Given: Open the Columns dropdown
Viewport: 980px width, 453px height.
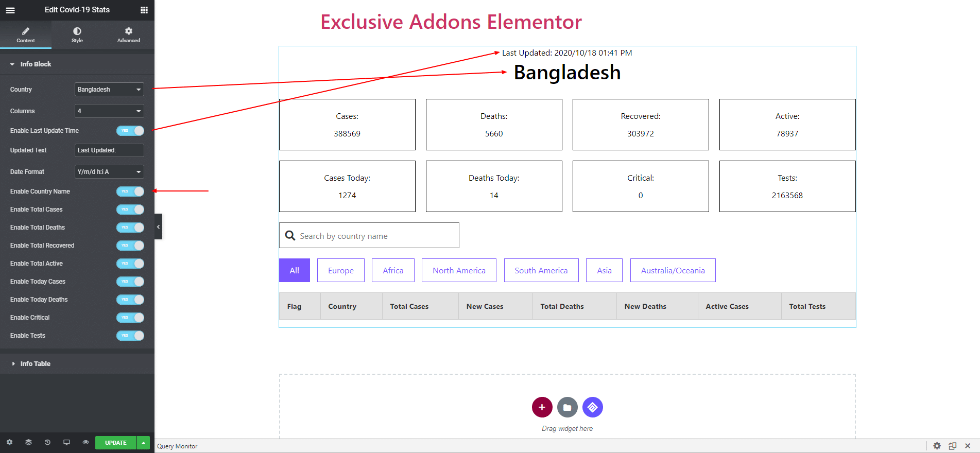Looking at the screenshot, I should (x=109, y=111).
